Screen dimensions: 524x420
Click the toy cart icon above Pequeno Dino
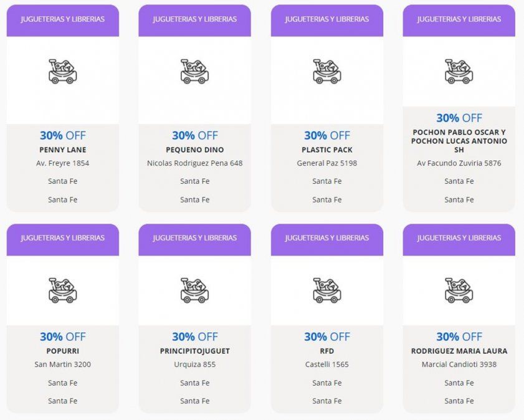click(194, 72)
